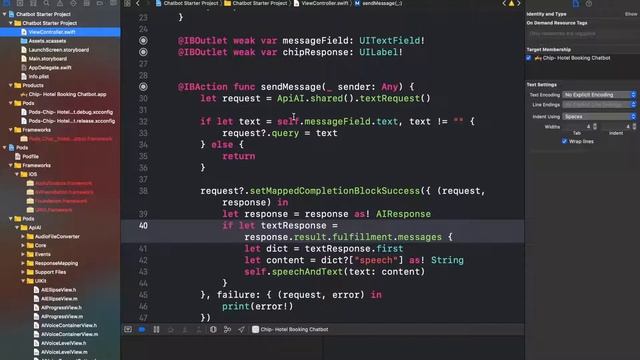The width and height of the screenshot is (640, 360).
Task: Open the Report navigator icon
Action: pos(113,3)
